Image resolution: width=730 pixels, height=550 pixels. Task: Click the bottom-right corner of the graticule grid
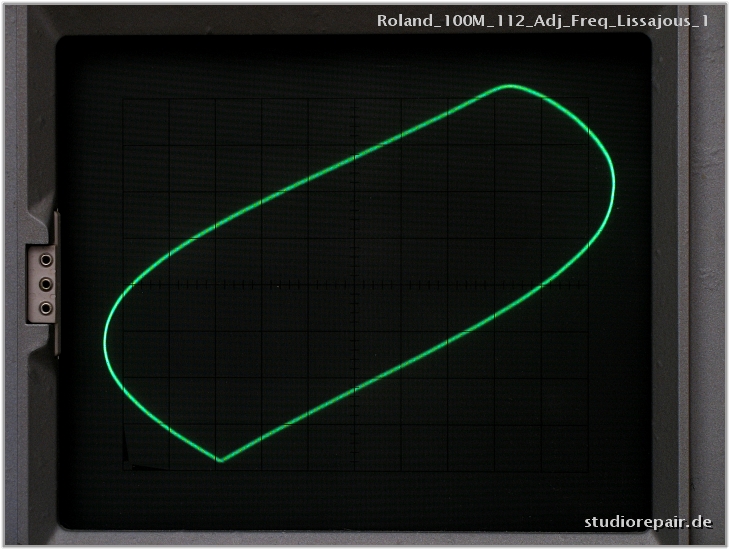(x=588, y=469)
